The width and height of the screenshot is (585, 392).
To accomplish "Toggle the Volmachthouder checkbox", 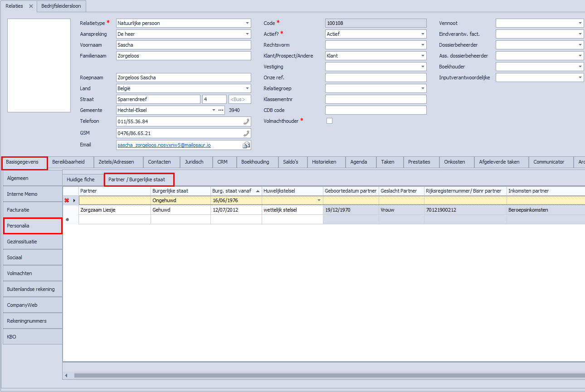I will [329, 121].
